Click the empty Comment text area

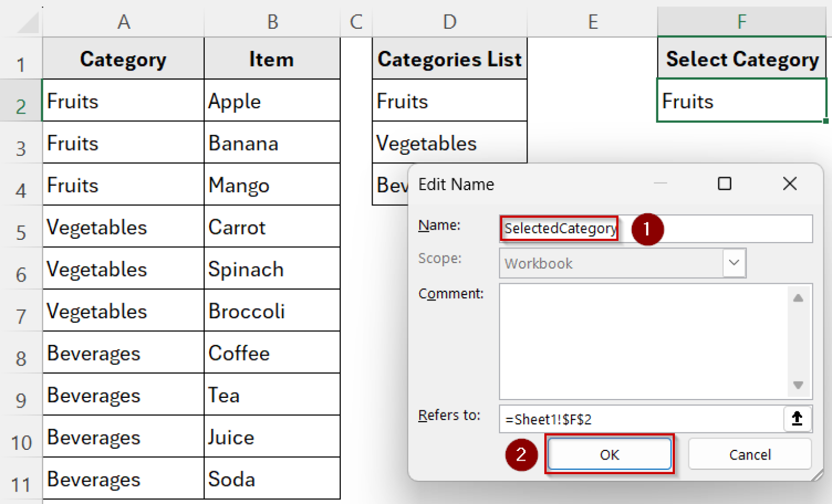pos(639,341)
